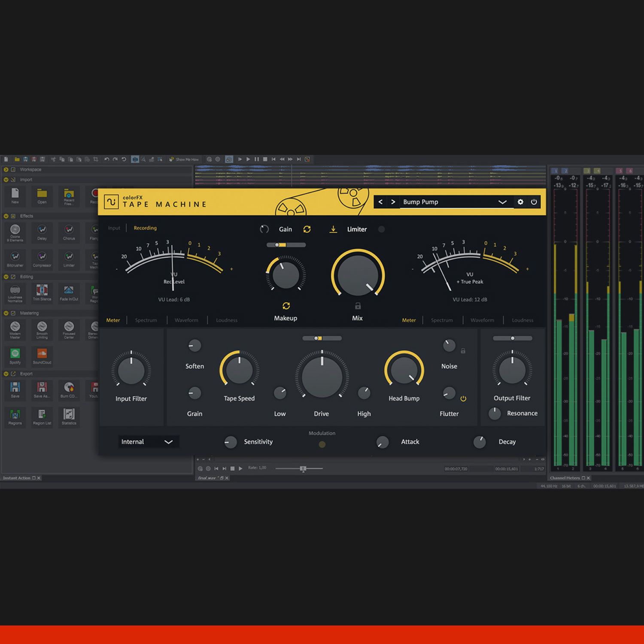The height and width of the screenshot is (644, 644).
Task: Collapse the Effects section
Action: (x=6, y=216)
